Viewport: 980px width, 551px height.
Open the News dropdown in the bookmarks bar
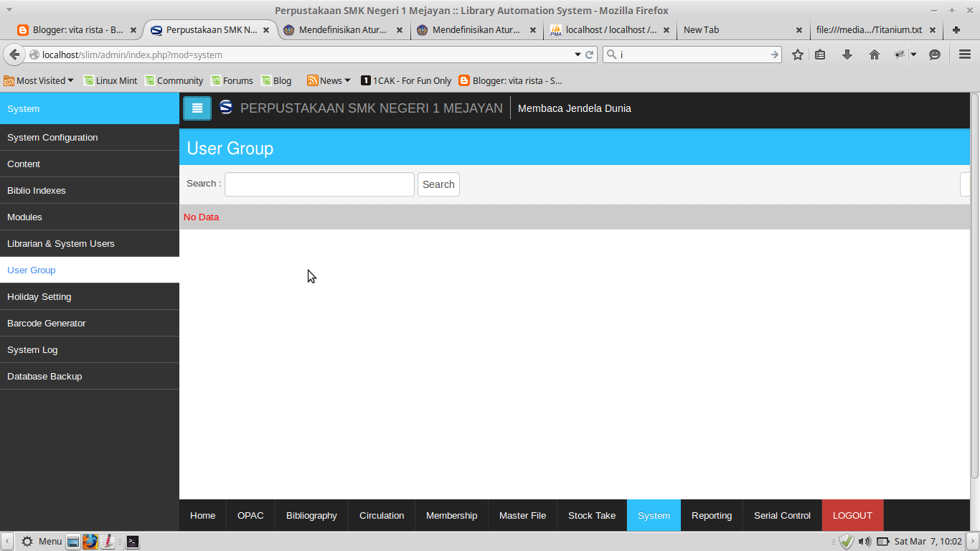point(329,80)
